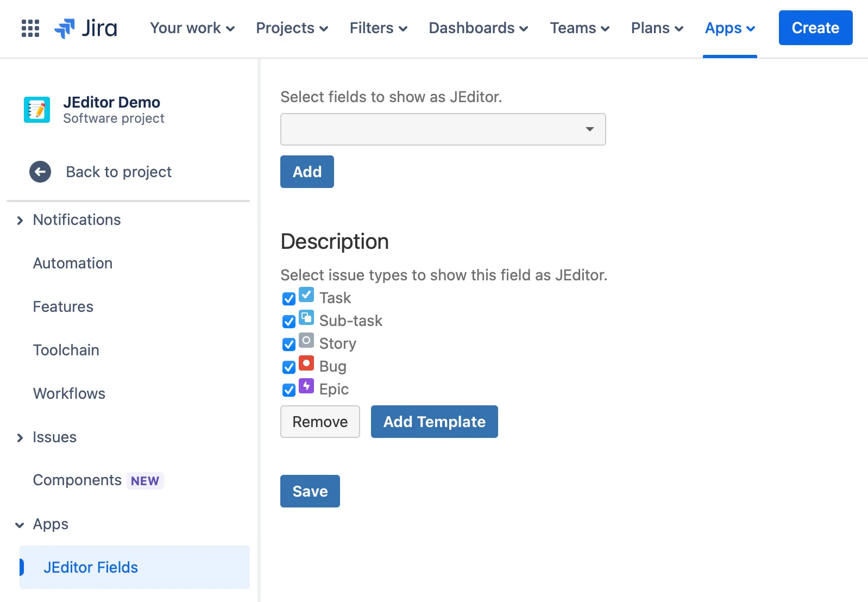Click the JEditor Demo project avatar
This screenshot has width=868, height=602.
pyautogui.click(x=37, y=110)
